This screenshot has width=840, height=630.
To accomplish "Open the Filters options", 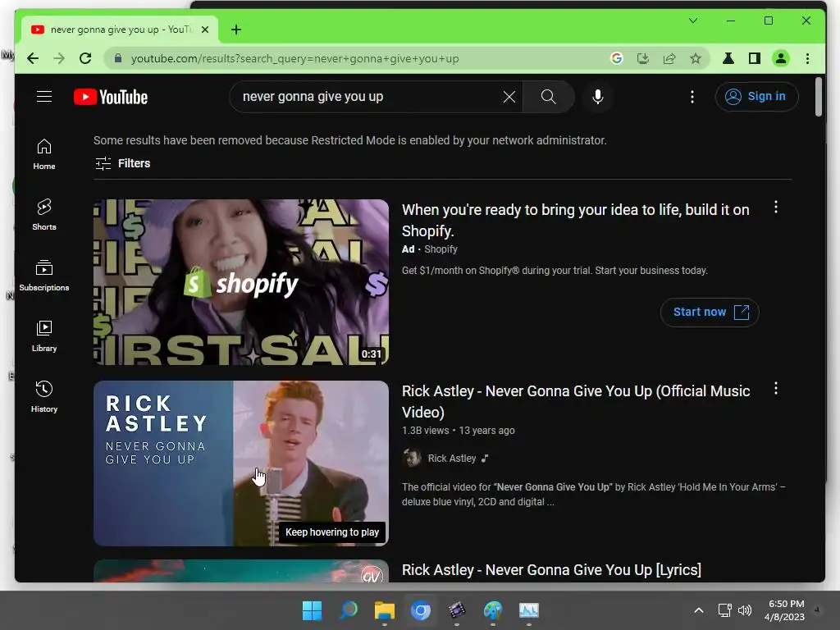I will point(123,163).
